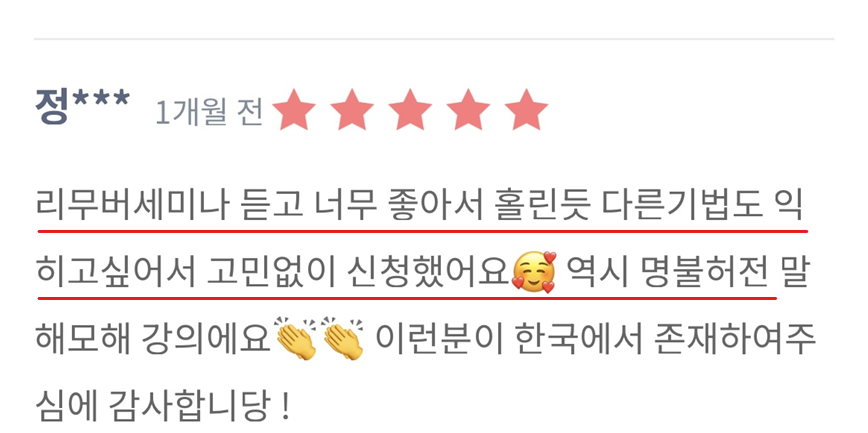The height and width of the screenshot is (433, 868).
Task: Click the first clapping hands emoji
Action: point(296,338)
